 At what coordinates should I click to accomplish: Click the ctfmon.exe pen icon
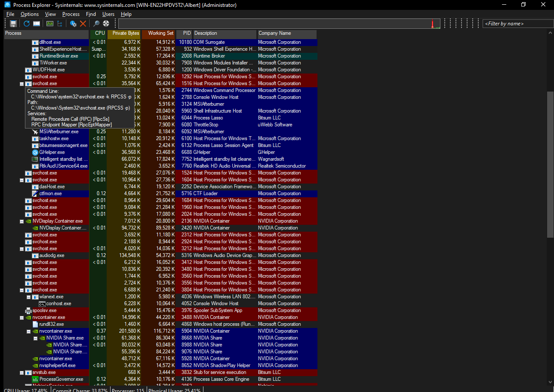tap(35, 193)
